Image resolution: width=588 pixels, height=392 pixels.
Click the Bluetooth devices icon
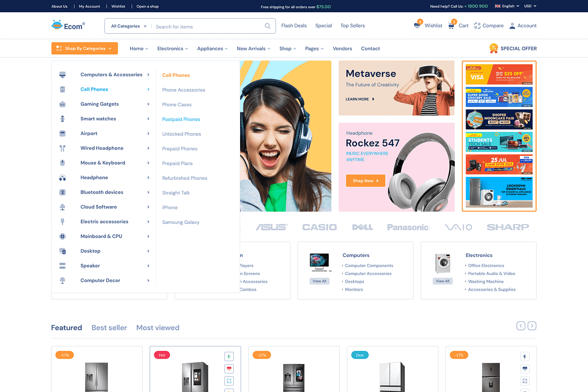pos(62,192)
